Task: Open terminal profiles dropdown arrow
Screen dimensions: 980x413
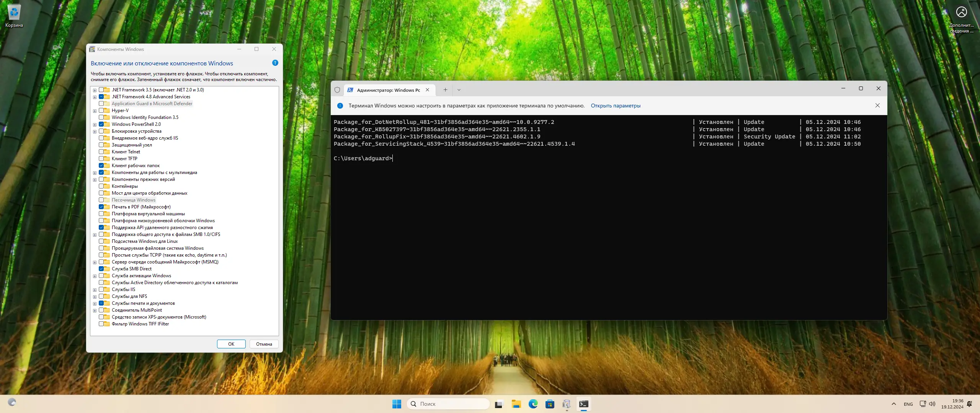Action: click(x=459, y=90)
